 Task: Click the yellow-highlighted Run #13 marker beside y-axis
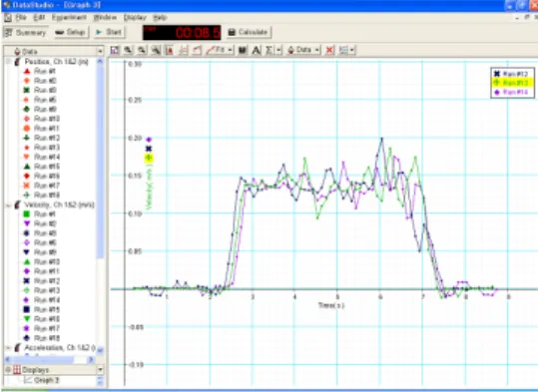click(149, 158)
